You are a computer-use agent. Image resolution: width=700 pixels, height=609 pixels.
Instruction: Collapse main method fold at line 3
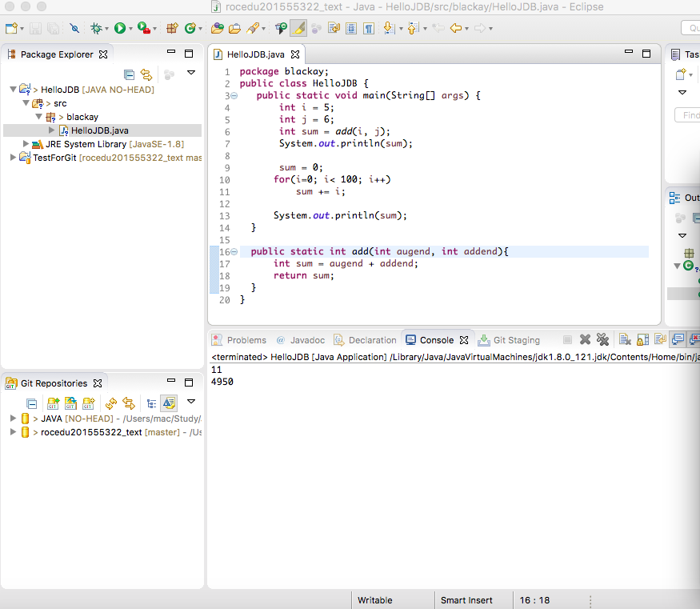[x=234, y=95]
